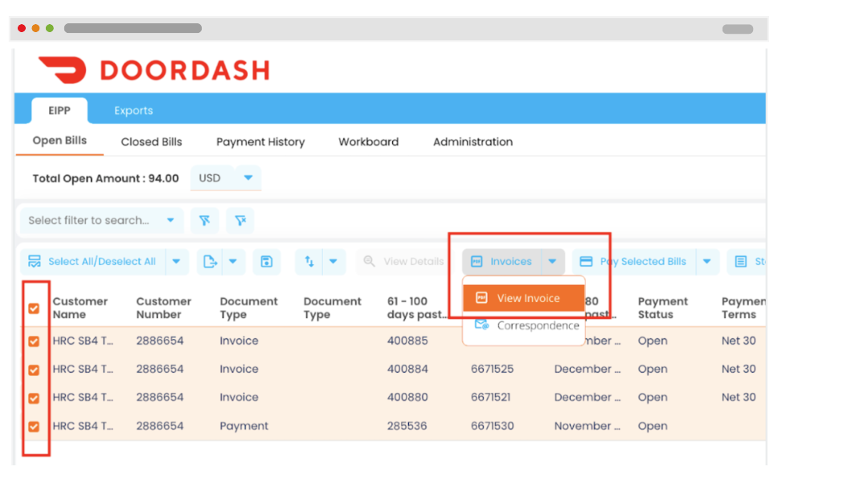The height and width of the screenshot is (482, 868).
Task: Click the DoorDash logo
Action: [154, 70]
